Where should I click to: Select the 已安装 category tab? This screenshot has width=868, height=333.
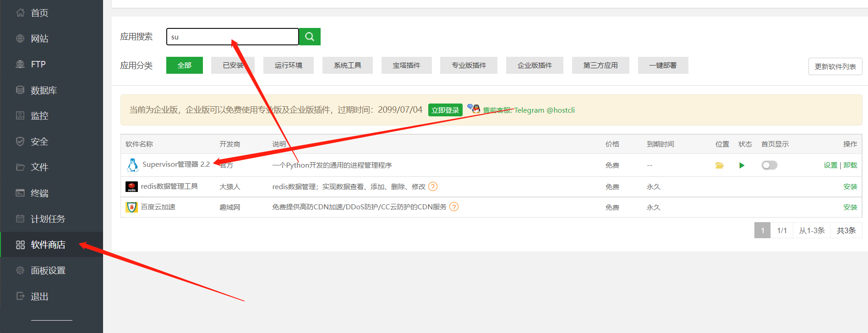(x=233, y=66)
